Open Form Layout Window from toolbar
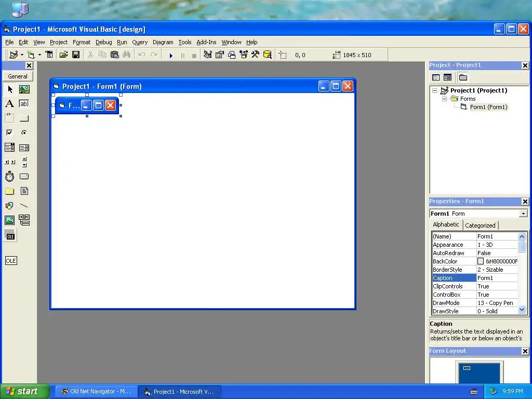Image resolution: width=532 pixels, height=399 pixels. [x=232, y=55]
